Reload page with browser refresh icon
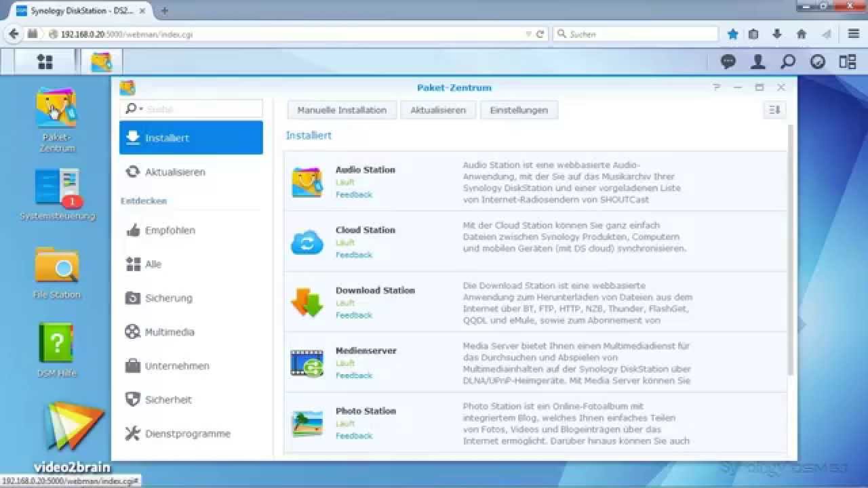 [540, 34]
